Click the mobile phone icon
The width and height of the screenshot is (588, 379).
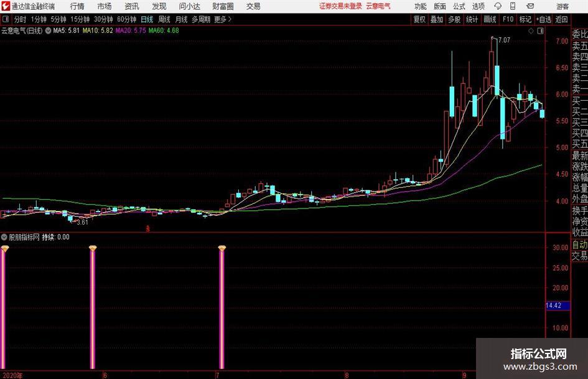513,6
